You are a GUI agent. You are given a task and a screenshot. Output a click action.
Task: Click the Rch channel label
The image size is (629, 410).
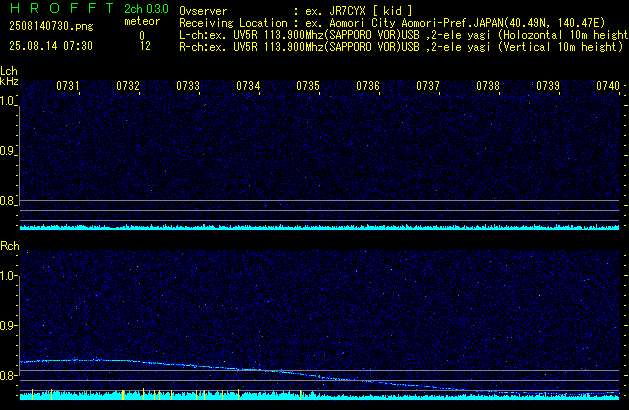click(10, 246)
